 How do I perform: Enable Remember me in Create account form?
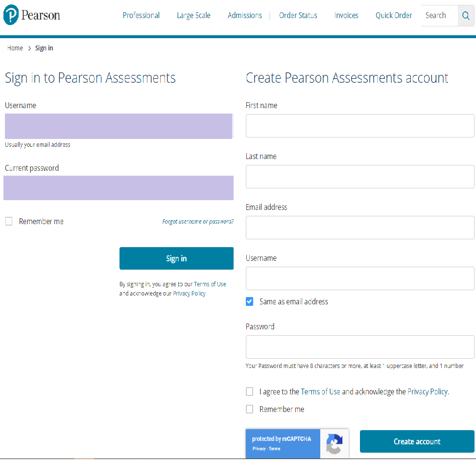250,409
